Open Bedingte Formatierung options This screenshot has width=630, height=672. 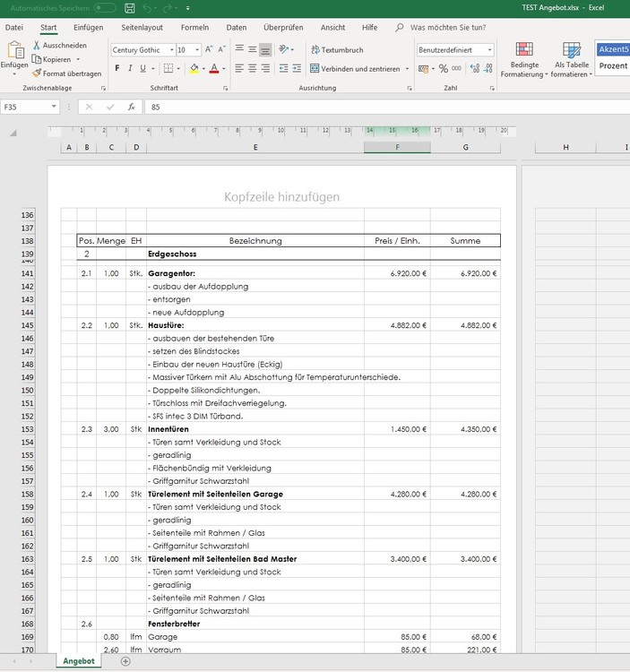(x=524, y=59)
